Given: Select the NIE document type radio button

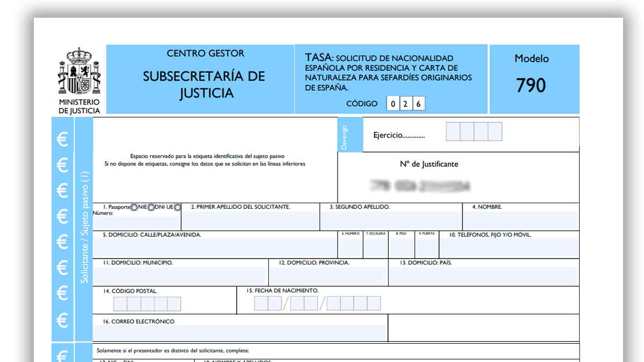Looking at the screenshot, I should 151,208.
